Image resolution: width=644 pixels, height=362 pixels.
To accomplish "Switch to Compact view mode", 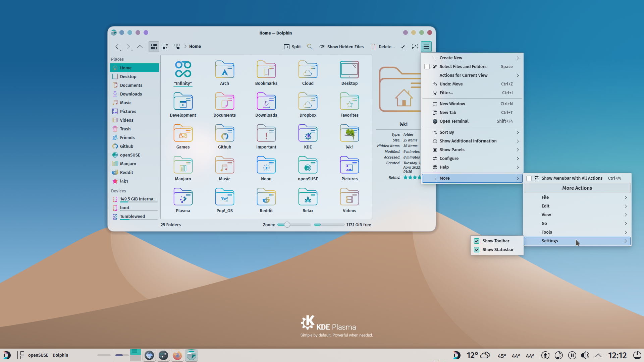I will pyautogui.click(x=165, y=47).
